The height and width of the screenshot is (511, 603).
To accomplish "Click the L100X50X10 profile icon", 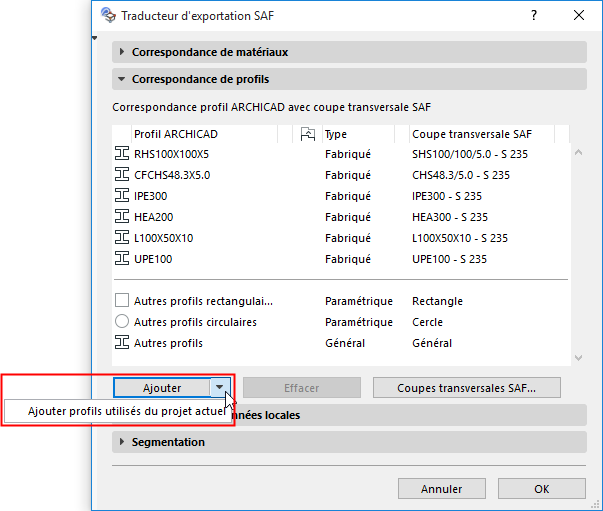I will pyautogui.click(x=122, y=238).
